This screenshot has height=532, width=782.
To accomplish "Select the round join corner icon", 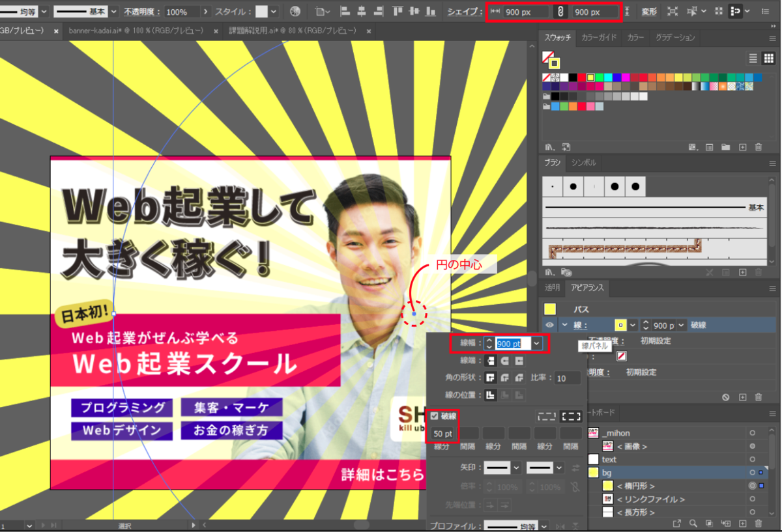I will 505,378.
